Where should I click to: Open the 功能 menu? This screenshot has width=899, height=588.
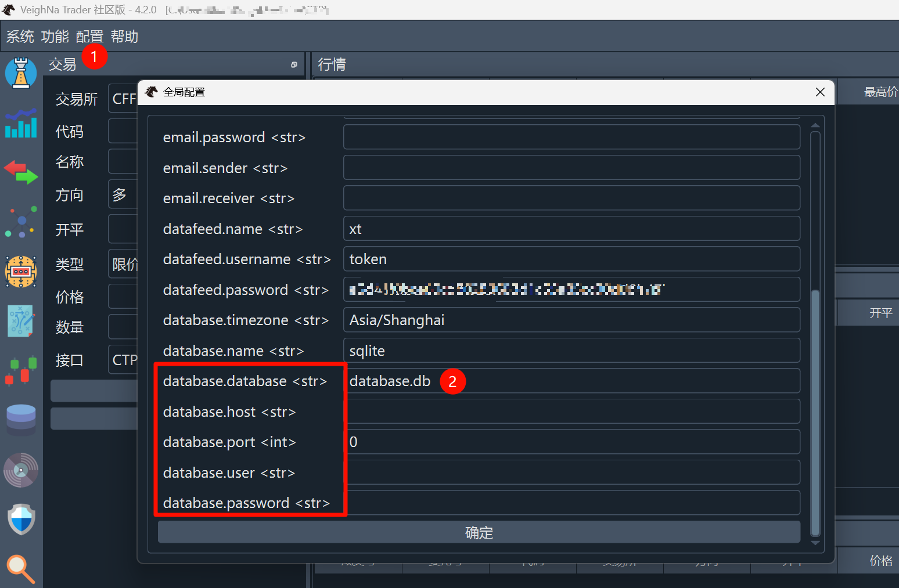(x=55, y=37)
